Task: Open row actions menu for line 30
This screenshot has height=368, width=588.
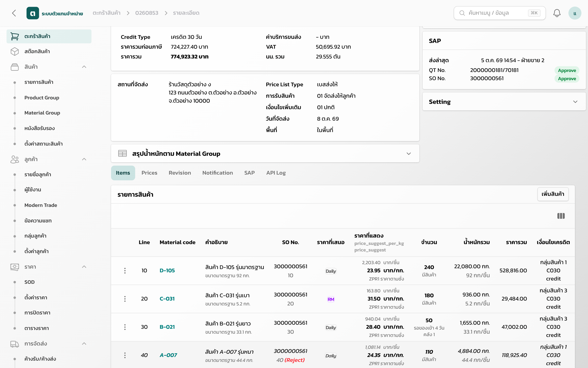Action: pos(125,327)
